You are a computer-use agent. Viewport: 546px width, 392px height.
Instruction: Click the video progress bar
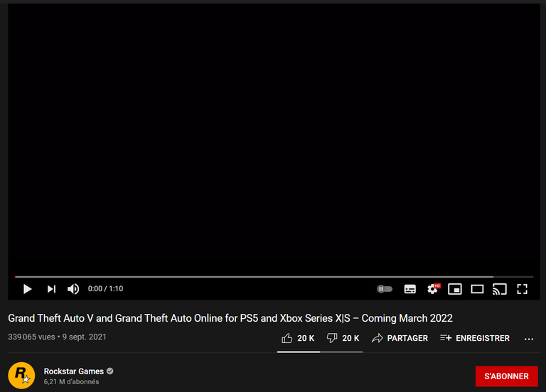[274, 277]
